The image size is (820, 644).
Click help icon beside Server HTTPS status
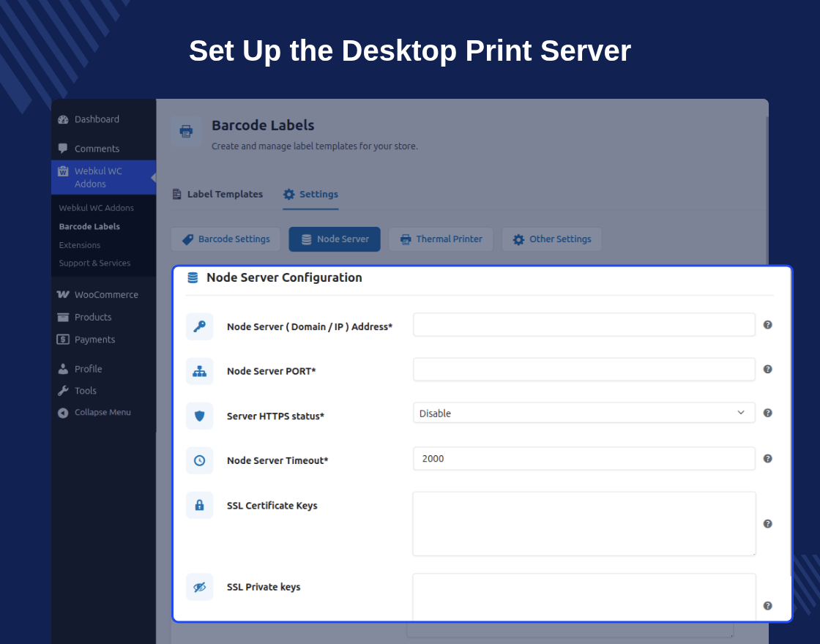(x=767, y=413)
